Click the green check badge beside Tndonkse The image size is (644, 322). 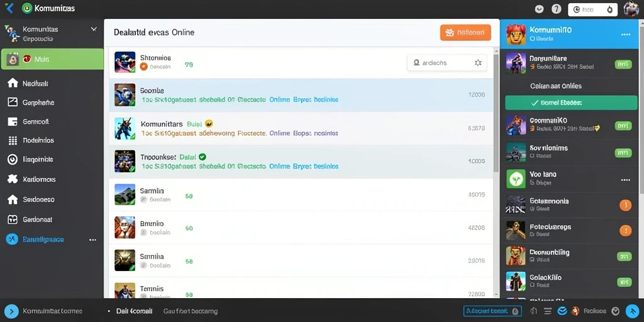click(x=202, y=157)
